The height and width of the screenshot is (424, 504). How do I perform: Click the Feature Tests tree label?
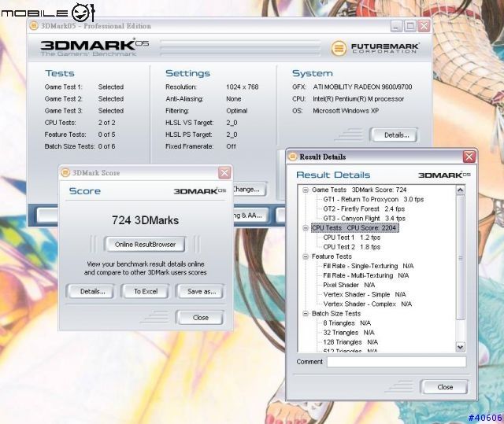[x=332, y=256]
